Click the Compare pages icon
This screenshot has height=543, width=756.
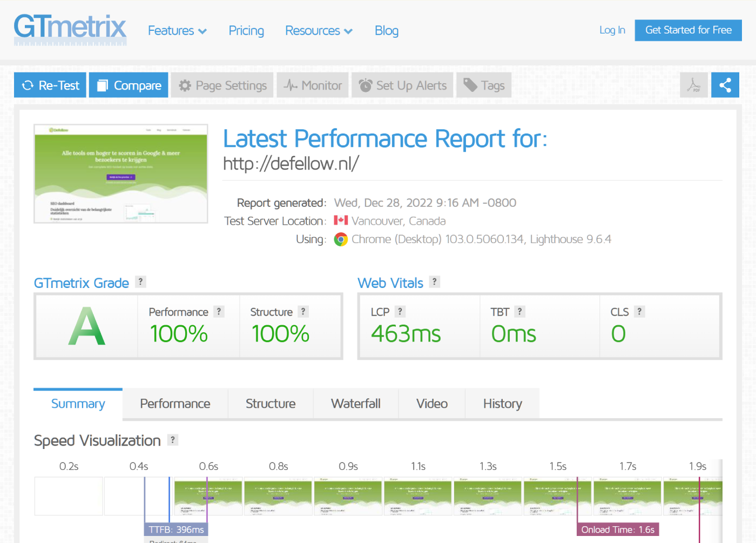[x=103, y=85]
